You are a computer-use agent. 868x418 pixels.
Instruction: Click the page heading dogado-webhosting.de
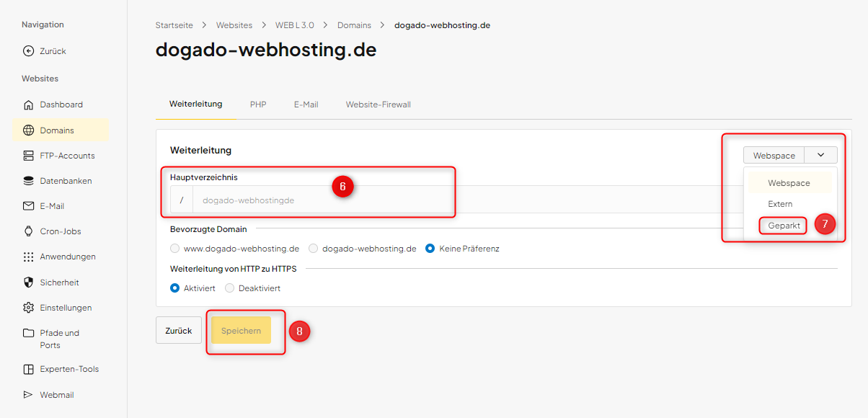(x=266, y=50)
